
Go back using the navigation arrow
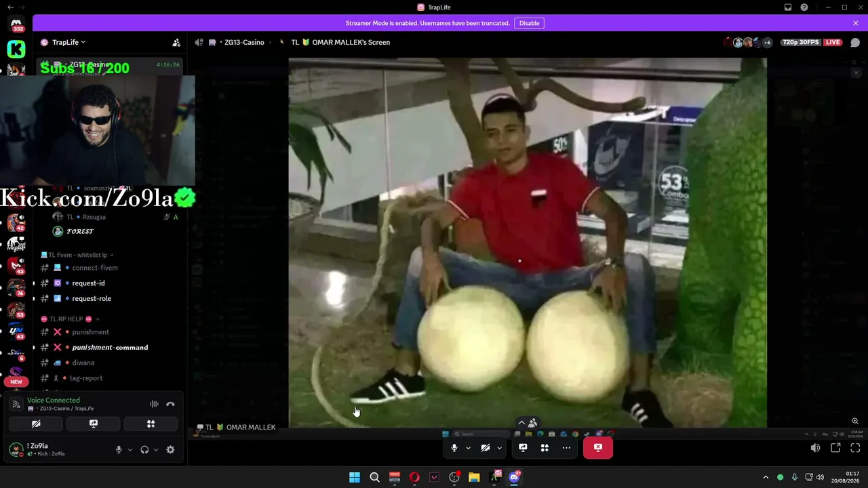pos(10,7)
